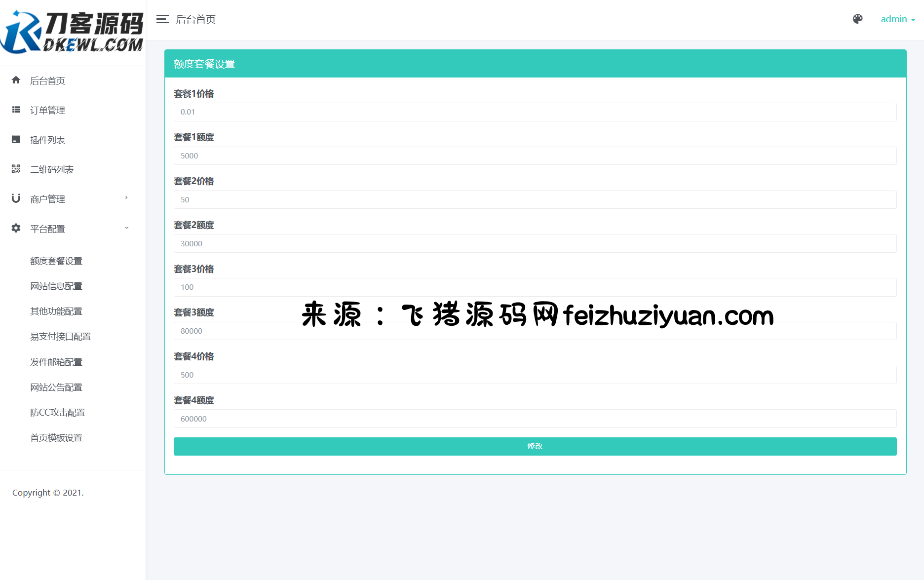This screenshot has height=580, width=924.
Task: Click the magnet icon for 商户管理
Action: tap(16, 198)
